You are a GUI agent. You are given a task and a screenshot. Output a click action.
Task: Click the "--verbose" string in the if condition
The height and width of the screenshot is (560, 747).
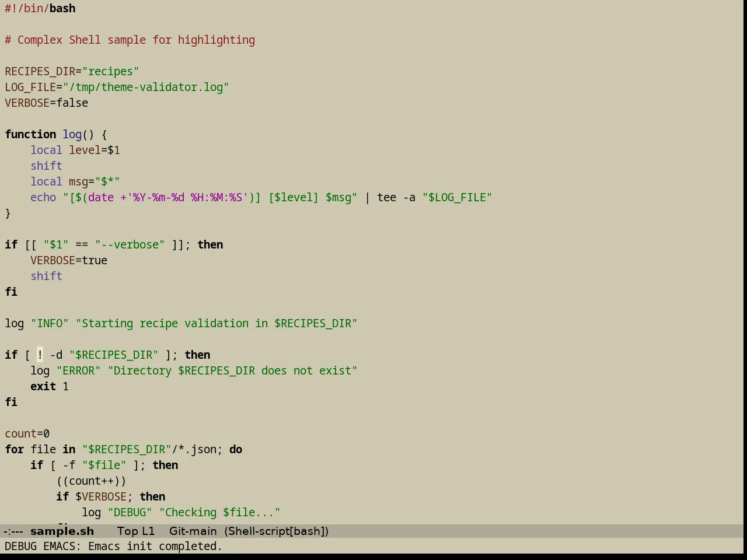[130, 244]
